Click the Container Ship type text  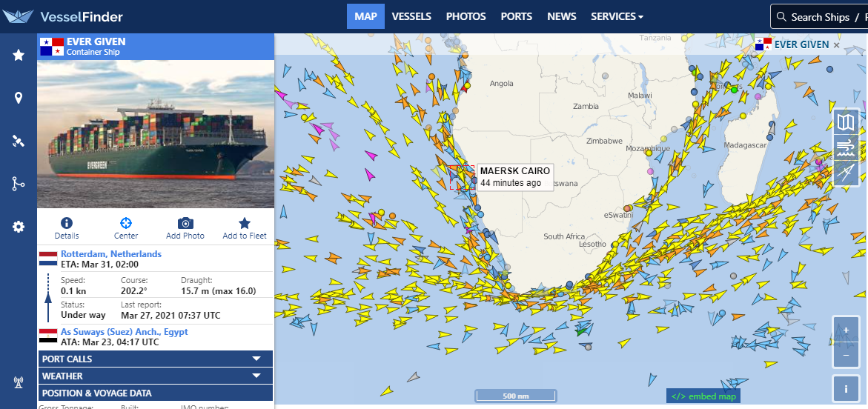point(93,53)
